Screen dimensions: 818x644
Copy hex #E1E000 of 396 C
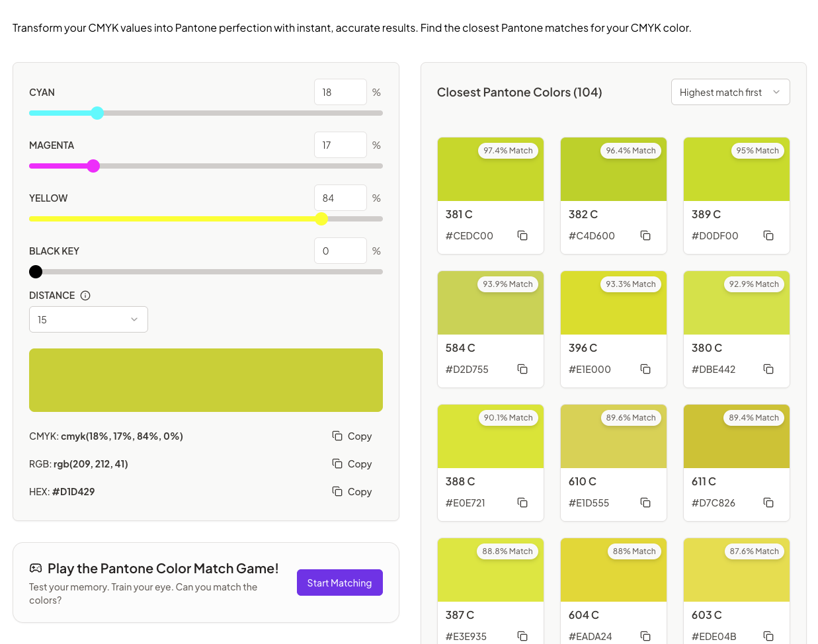[x=645, y=369]
